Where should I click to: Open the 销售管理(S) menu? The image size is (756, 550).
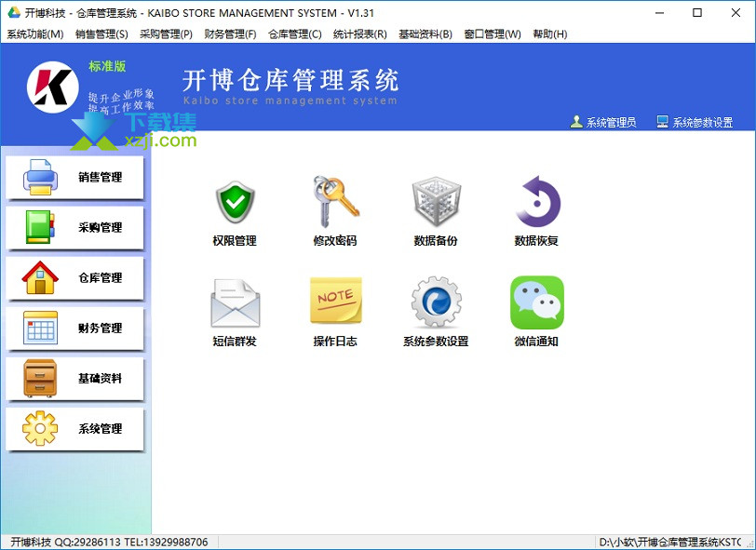(101, 34)
